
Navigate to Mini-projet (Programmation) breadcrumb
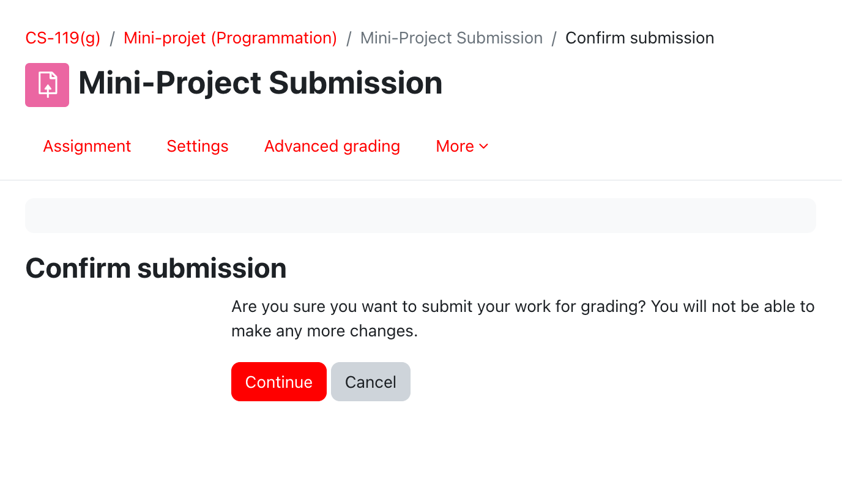(230, 38)
